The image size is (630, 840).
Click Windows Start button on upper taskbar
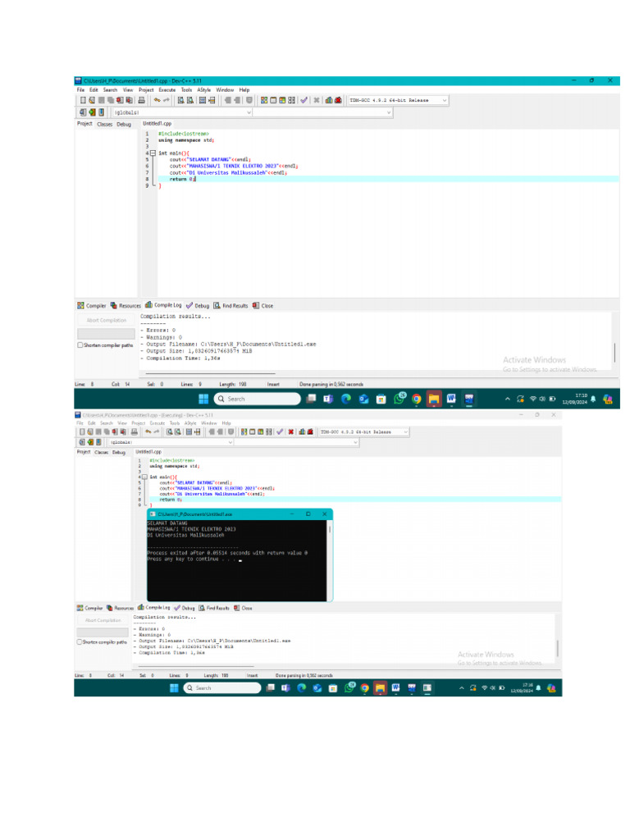click(x=203, y=399)
